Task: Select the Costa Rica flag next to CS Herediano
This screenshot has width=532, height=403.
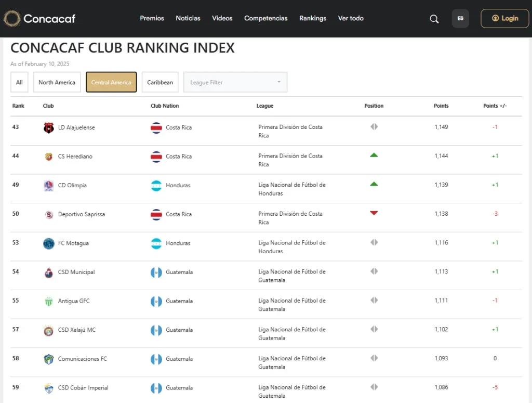Action: [156, 156]
